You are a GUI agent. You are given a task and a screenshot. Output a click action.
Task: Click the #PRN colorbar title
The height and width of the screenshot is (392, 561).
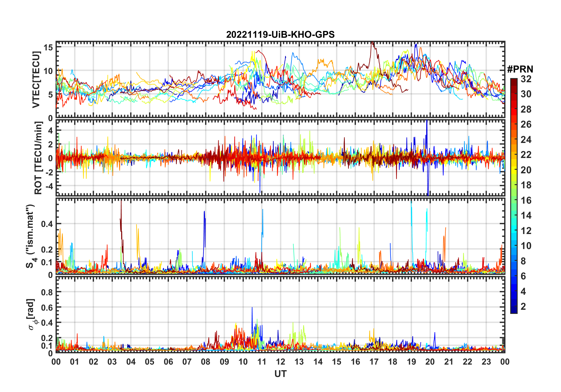click(520, 69)
